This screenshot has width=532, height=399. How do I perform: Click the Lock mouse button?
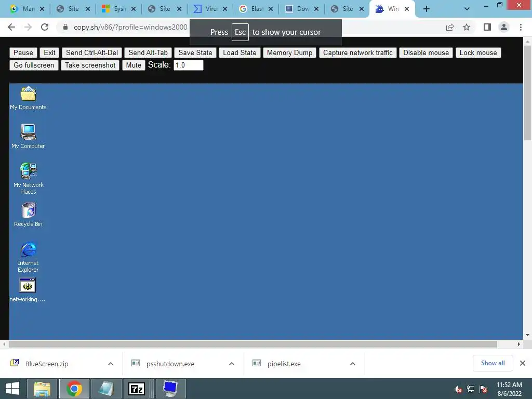tap(478, 53)
